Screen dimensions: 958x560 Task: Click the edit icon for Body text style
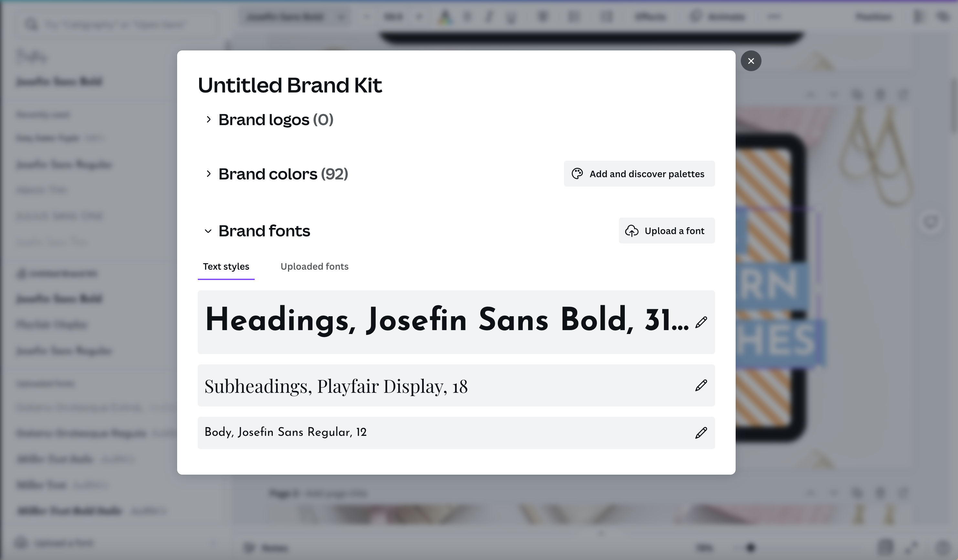(700, 433)
